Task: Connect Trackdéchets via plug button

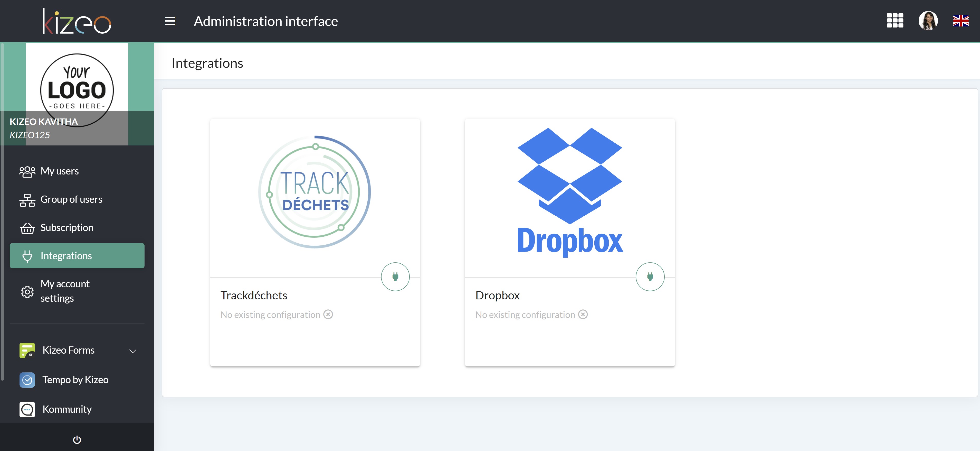Action: click(395, 277)
